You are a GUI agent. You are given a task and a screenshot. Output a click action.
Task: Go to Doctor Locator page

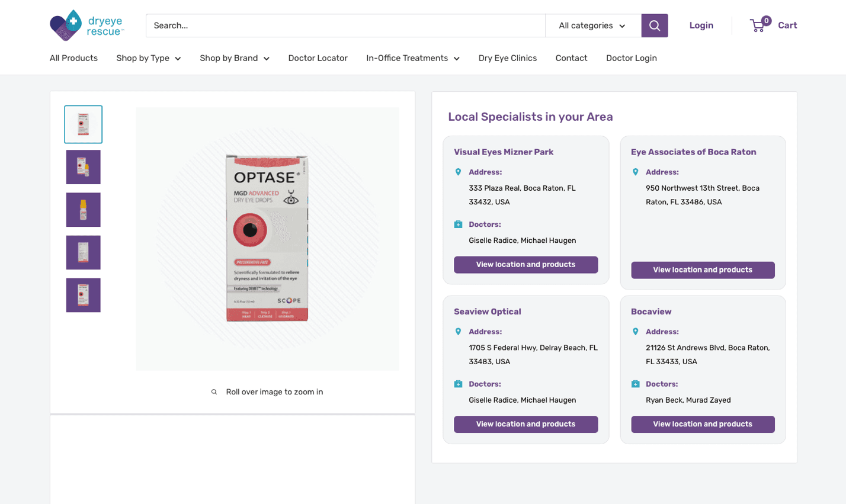(318, 58)
